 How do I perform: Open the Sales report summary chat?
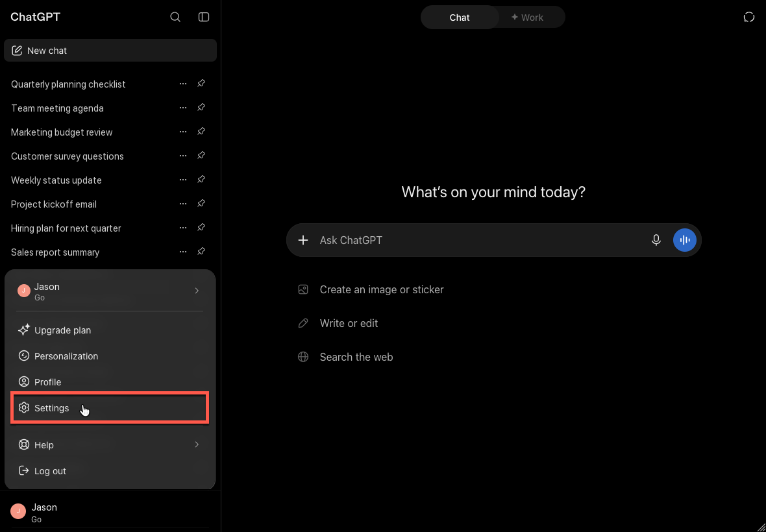click(x=55, y=252)
